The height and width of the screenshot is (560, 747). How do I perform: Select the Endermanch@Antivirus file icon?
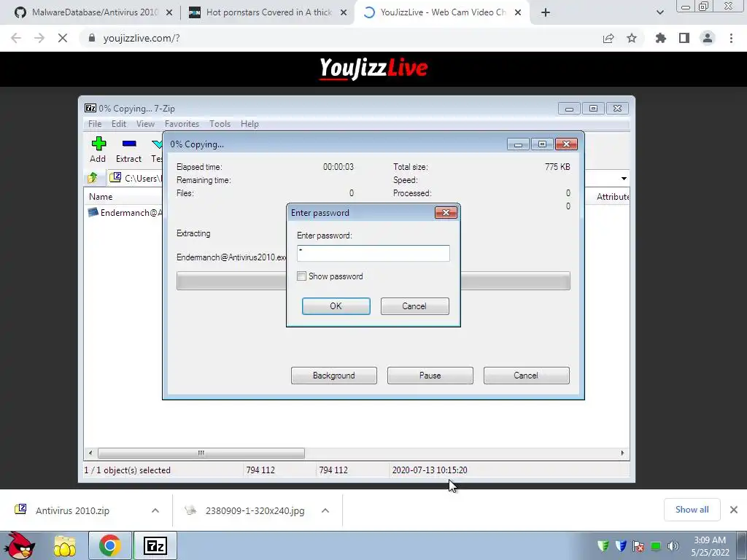click(93, 212)
